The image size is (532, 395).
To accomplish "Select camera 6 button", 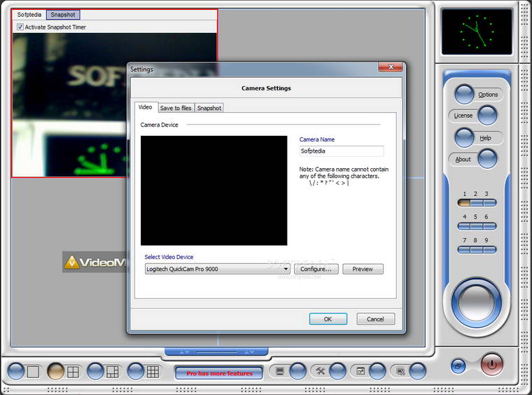I will click(489, 226).
